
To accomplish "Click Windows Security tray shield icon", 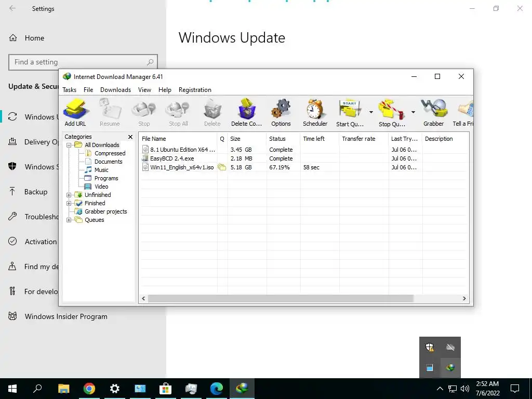I will click(x=430, y=347).
